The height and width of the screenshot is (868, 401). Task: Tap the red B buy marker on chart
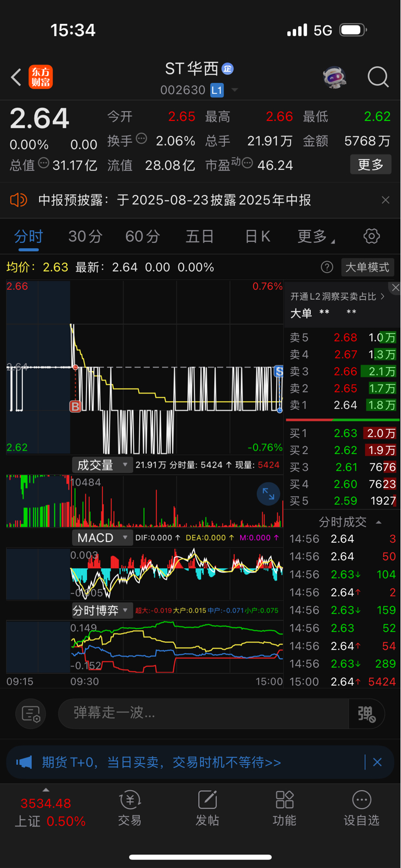(x=76, y=407)
